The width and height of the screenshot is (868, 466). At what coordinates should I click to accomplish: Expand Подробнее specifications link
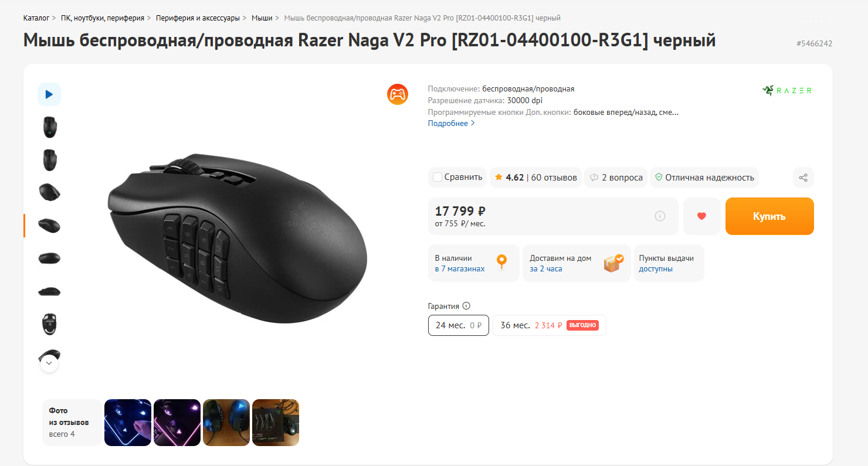(x=451, y=123)
